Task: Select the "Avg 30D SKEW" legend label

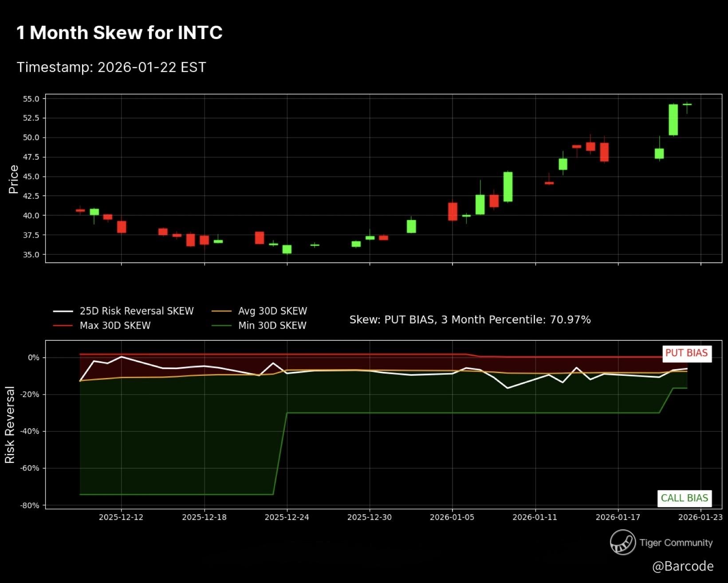Action: [x=273, y=311]
